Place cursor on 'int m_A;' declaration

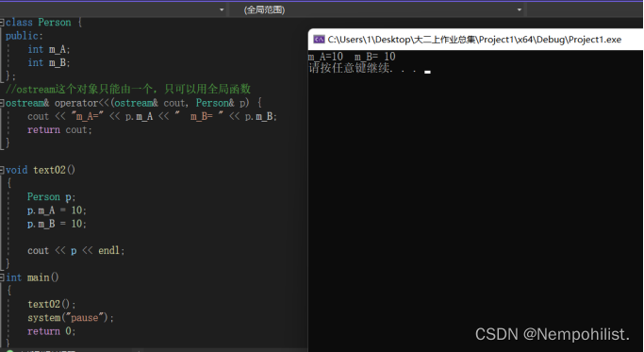[x=49, y=49]
